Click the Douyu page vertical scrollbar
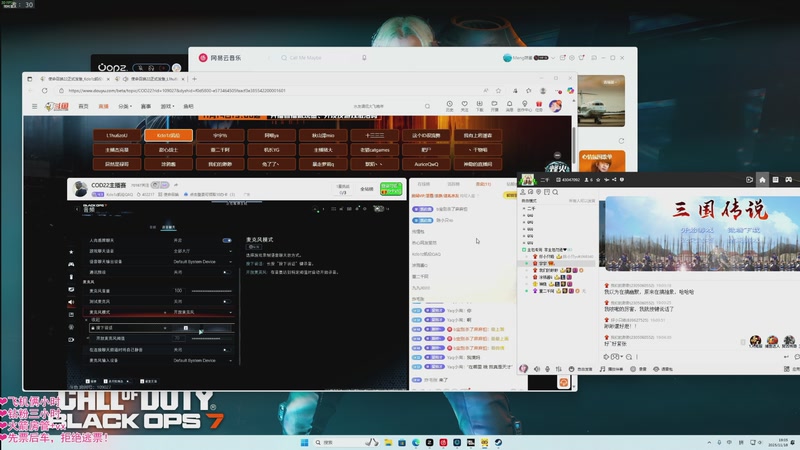Image resolution: width=800 pixels, height=450 pixels. point(573,145)
